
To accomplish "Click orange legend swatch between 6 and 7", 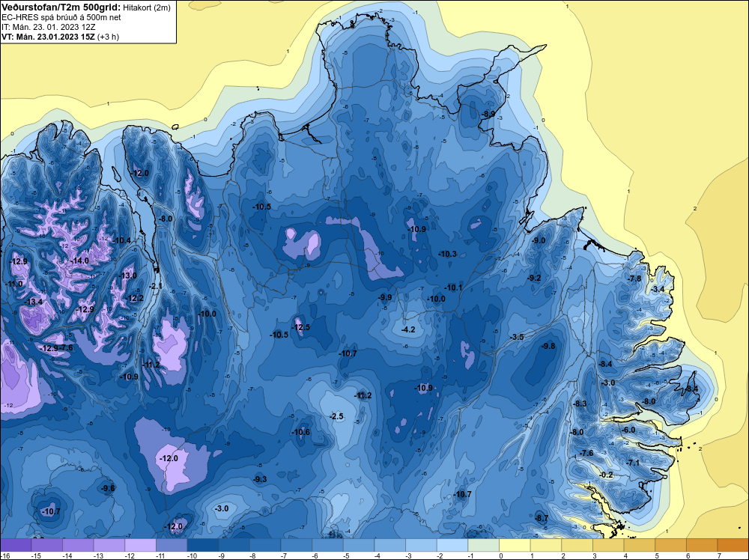I will pos(702,545).
